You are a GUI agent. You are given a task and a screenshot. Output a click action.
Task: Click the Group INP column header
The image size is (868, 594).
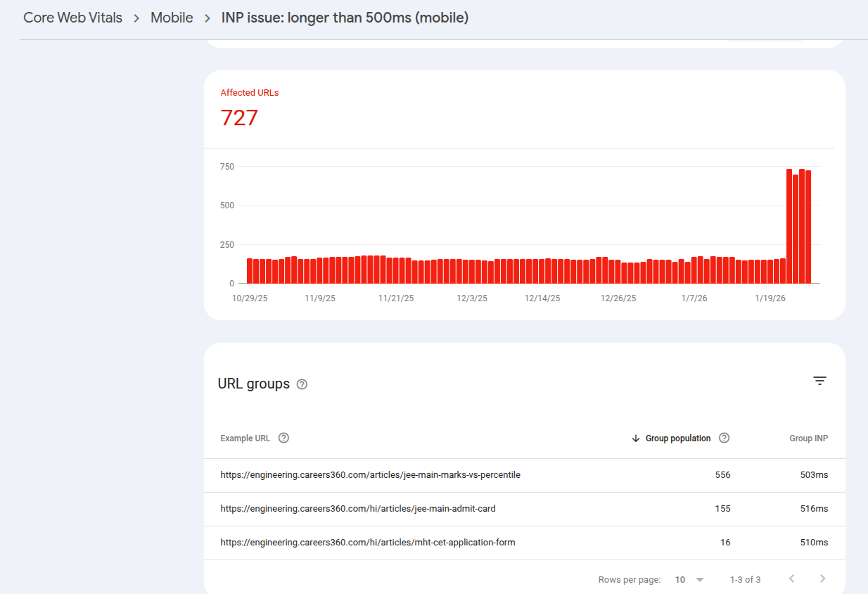click(x=808, y=438)
